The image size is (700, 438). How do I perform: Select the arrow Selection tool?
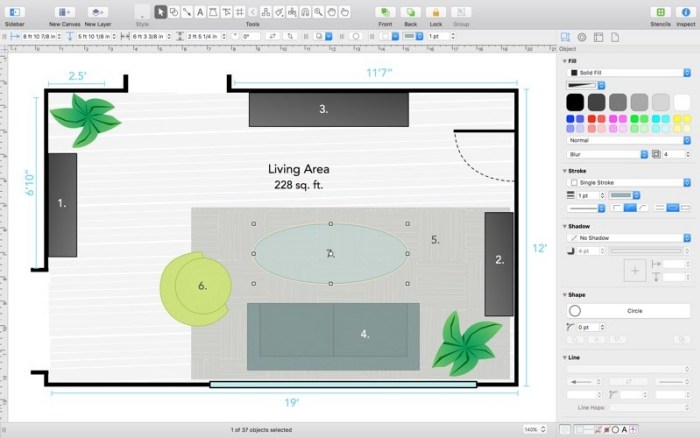click(x=161, y=12)
